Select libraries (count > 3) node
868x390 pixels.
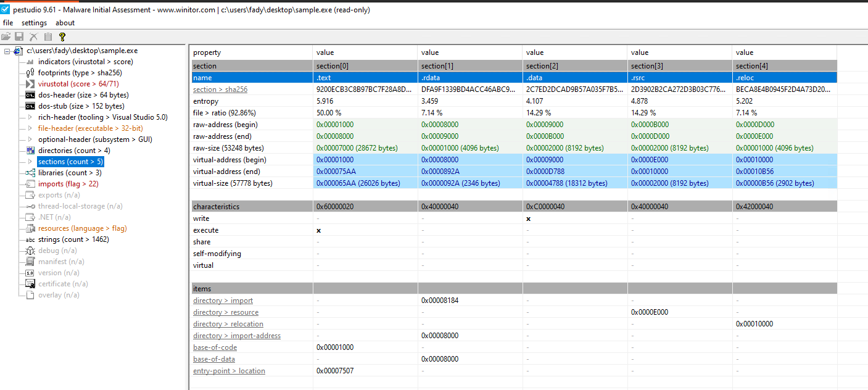coord(71,173)
